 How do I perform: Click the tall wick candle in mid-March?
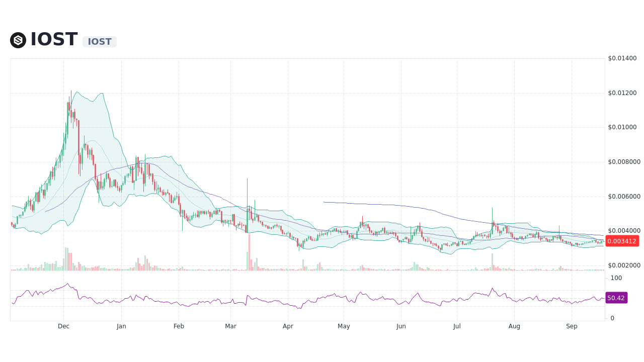(247, 196)
